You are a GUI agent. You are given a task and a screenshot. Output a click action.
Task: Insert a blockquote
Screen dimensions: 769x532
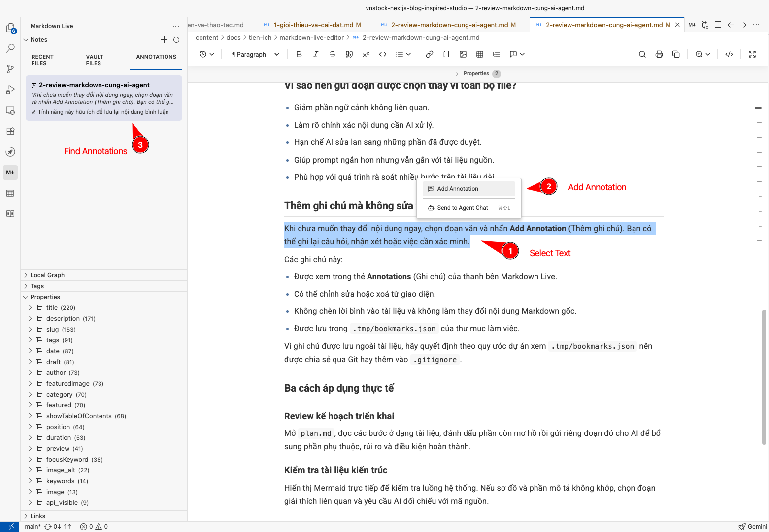(x=349, y=54)
